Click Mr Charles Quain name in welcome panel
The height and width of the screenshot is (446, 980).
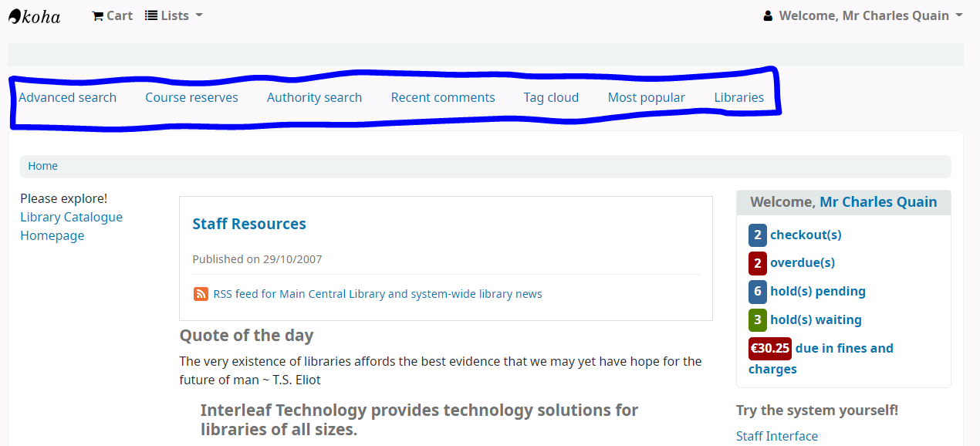tap(878, 202)
